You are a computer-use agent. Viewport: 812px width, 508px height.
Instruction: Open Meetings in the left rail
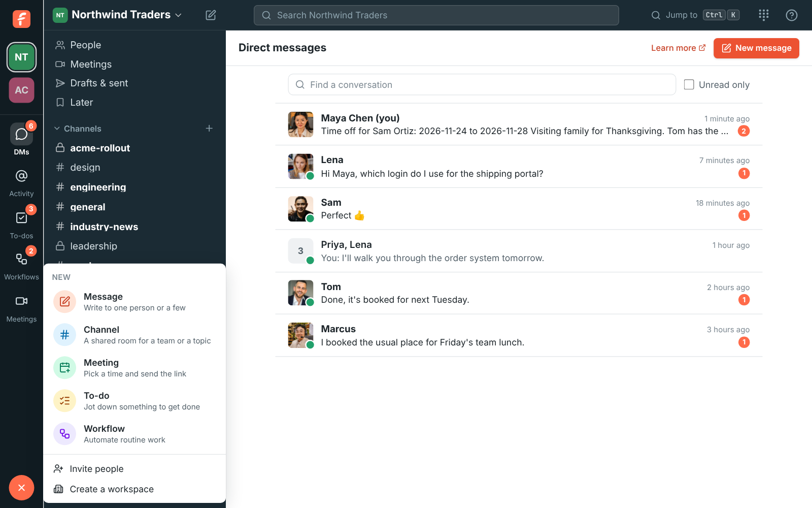click(x=21, y=309)
